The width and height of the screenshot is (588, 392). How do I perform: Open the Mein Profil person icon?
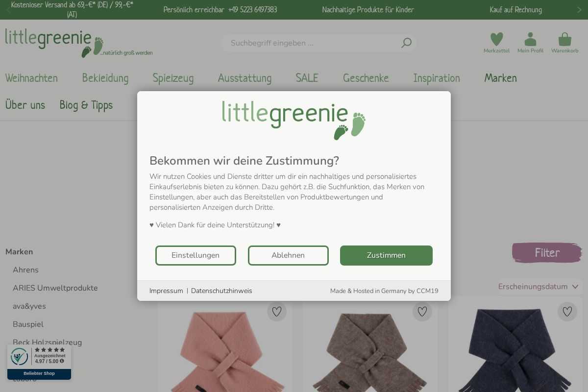(x=530, y=39)
